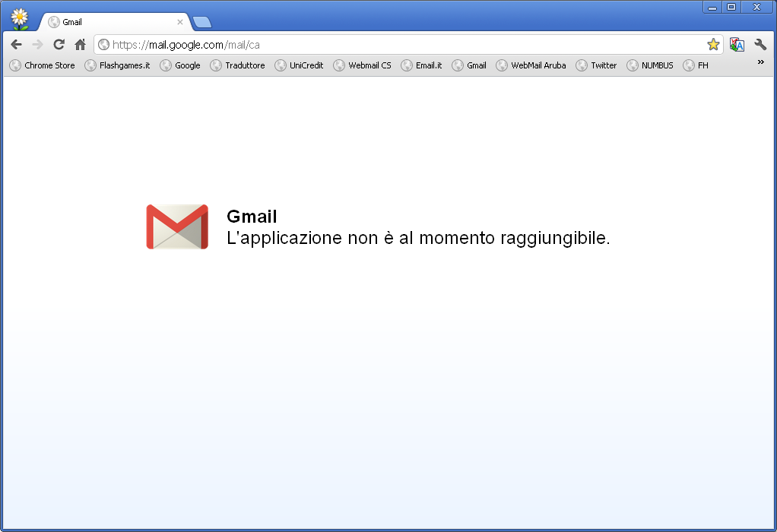Image resolution: width=777 pixels, height=532 pixels.
Task: Maximize the browser window
Action: (731, 7)
